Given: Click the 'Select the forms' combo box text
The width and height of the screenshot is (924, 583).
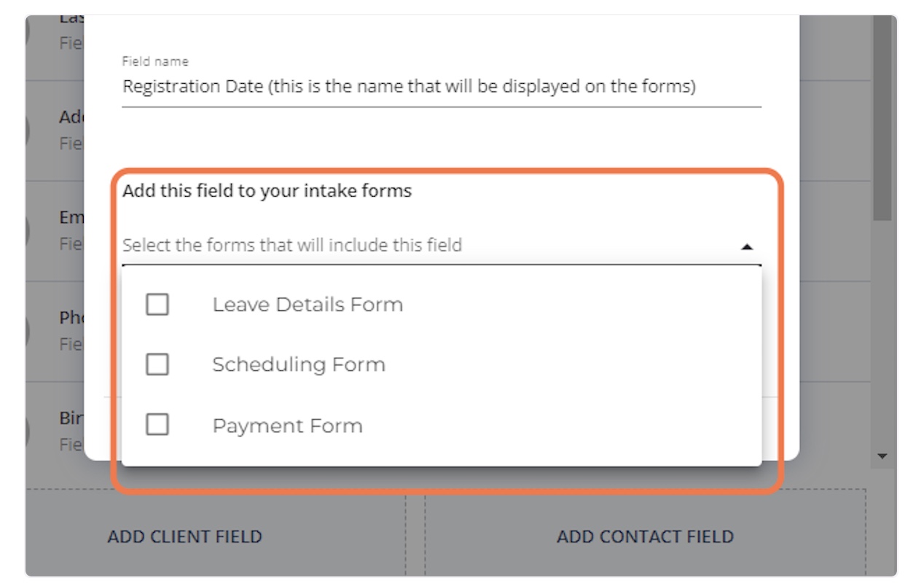Looking at the screenshot, I should click(x=291, y=246).
